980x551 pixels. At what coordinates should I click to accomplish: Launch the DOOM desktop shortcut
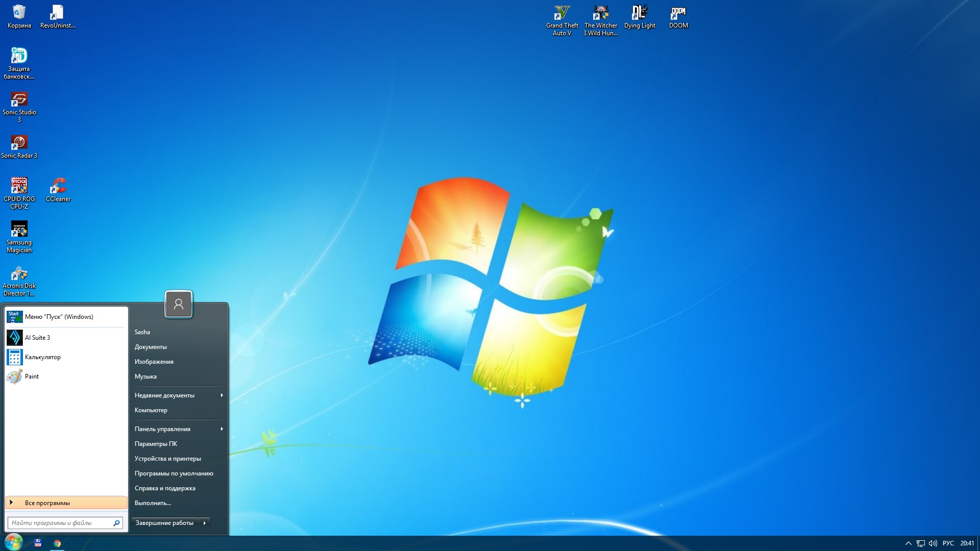pos(678,17)
